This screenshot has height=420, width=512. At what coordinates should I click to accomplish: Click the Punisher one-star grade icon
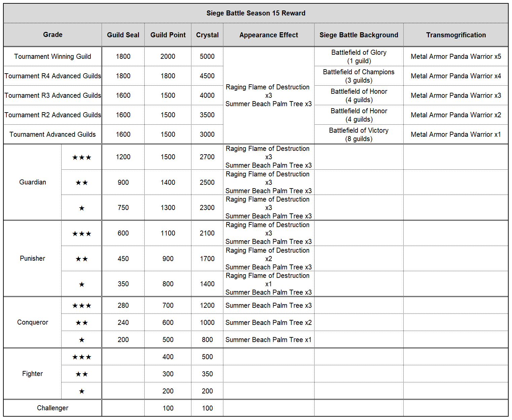click(81, 285)
